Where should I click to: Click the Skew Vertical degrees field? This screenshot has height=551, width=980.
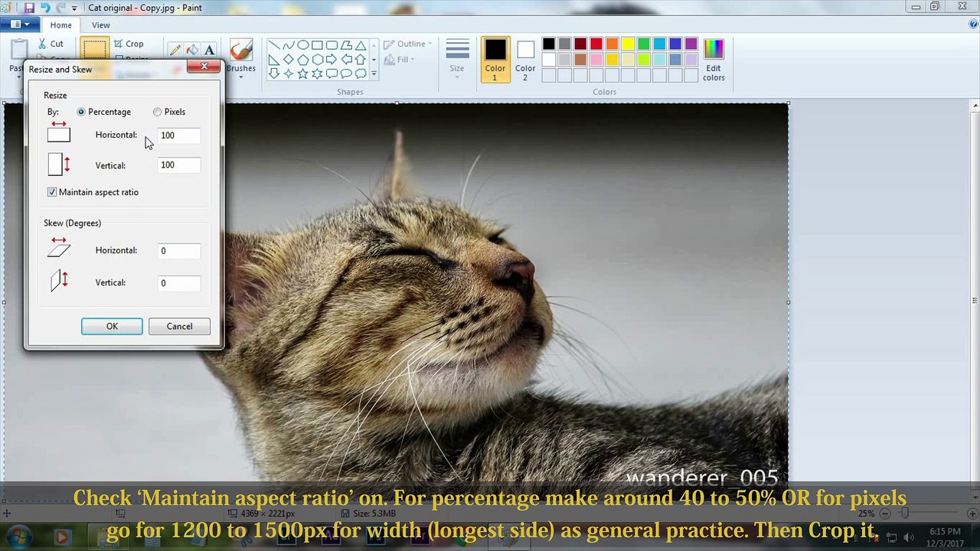point(179,283)
